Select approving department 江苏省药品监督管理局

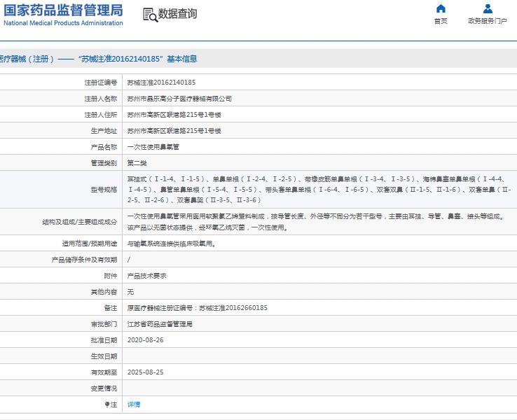click(x=160, y=324)
